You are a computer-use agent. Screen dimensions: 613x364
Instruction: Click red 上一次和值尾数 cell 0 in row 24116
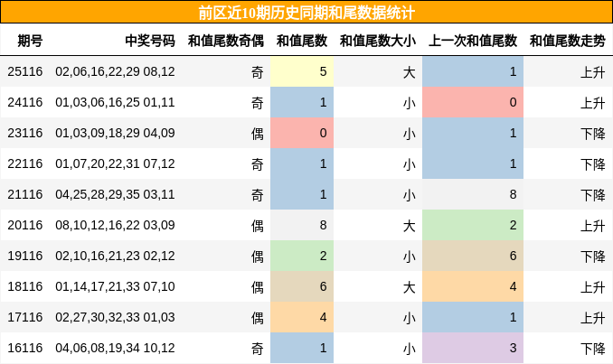tap(473, 102)
